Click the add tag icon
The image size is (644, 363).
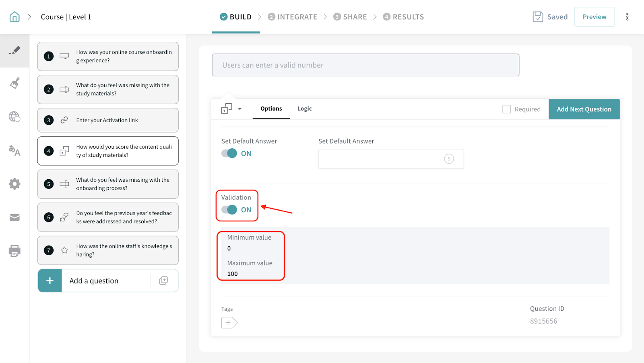pyautogui.click(x=229, y=323)
